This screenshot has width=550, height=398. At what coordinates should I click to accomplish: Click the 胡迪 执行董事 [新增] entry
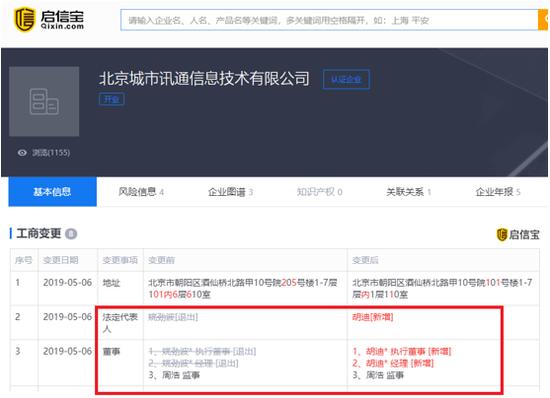click(402, 351)
